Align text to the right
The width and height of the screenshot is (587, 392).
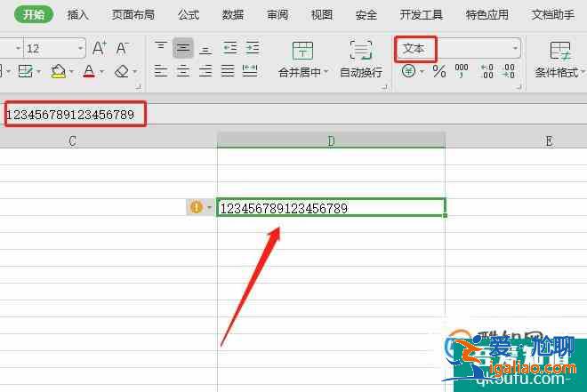click(205, 71)
